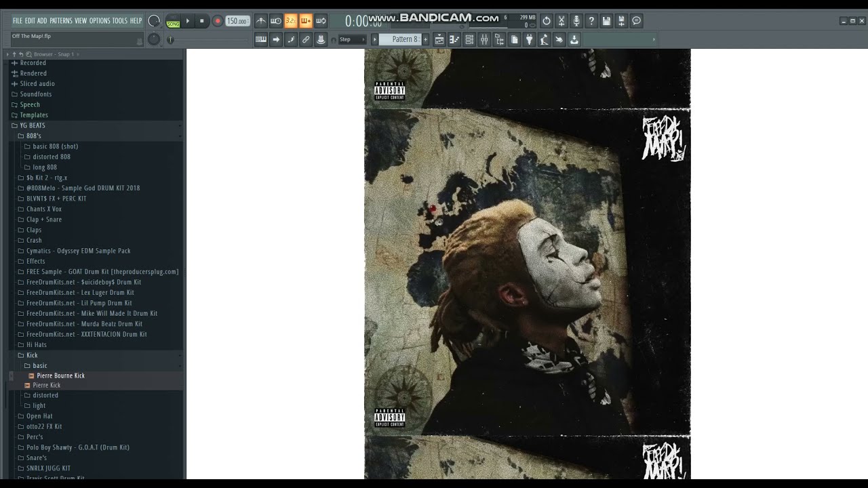This screenshot has height=488, width=868.
Task: Toggle countdown before recording
Action: 291,21
